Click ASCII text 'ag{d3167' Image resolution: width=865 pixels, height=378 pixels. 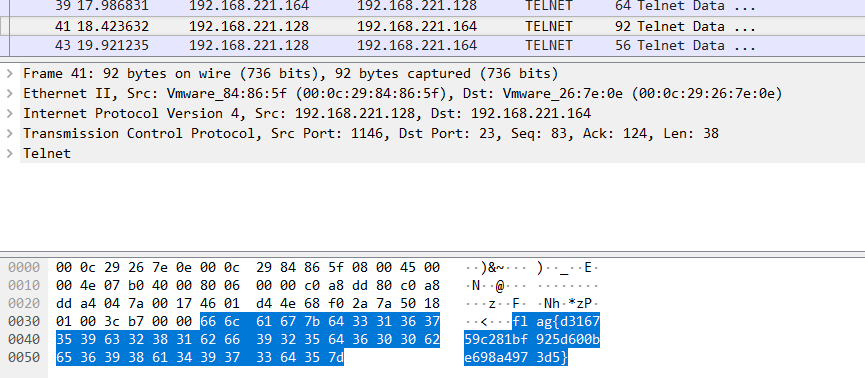(x=568, y=321)
